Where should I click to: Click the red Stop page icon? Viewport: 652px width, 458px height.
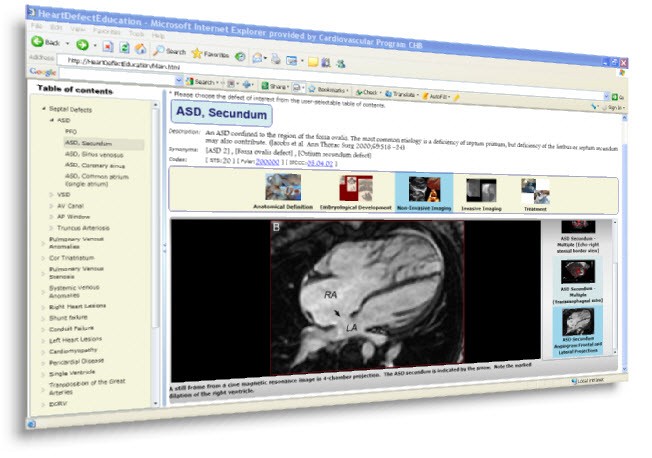(108, 46)
